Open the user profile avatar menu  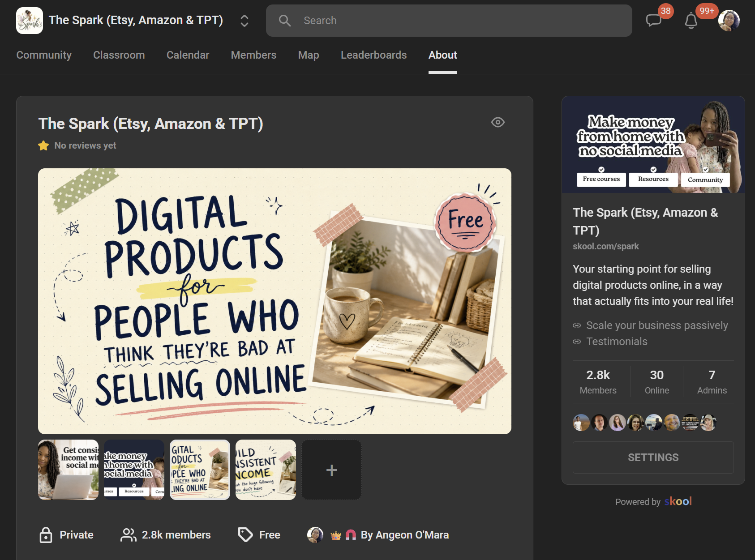pos(729,21)
